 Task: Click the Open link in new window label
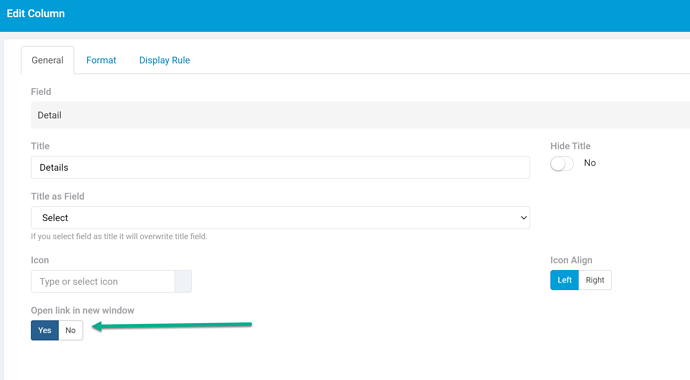82,311
